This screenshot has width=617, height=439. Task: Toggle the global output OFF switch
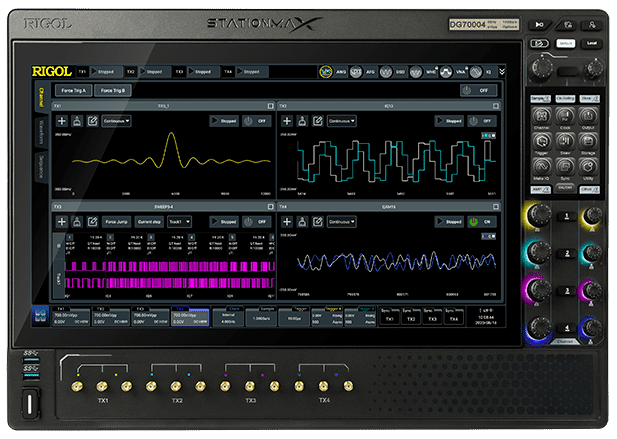(479, 90)
